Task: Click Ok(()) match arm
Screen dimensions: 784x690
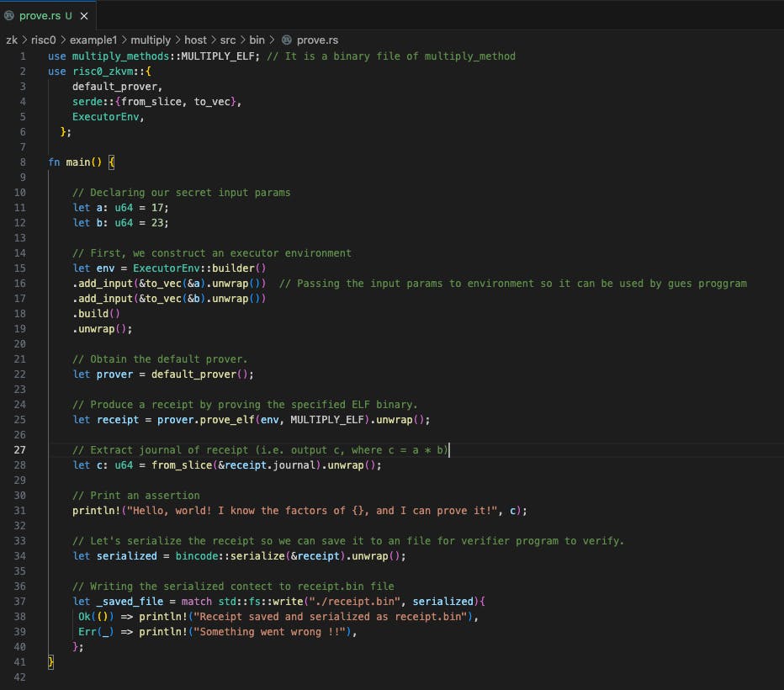Action: click(x=96, y=617)
